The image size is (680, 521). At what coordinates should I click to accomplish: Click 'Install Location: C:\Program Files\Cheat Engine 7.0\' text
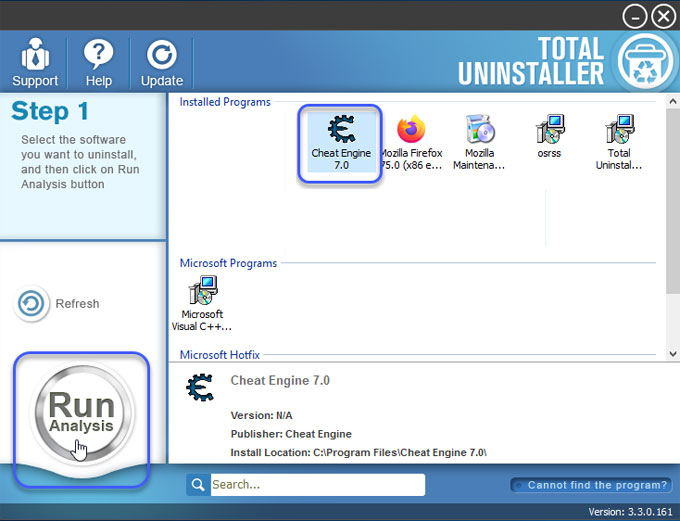[x=359, y=452]
